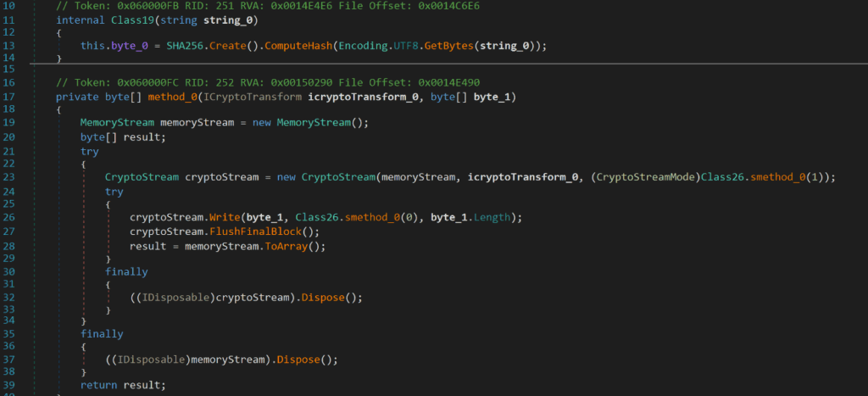The height and width of the screenshot is (396, 868).
Task: Click line number 39 in the gutter
Action: click(x=8, y=385)
